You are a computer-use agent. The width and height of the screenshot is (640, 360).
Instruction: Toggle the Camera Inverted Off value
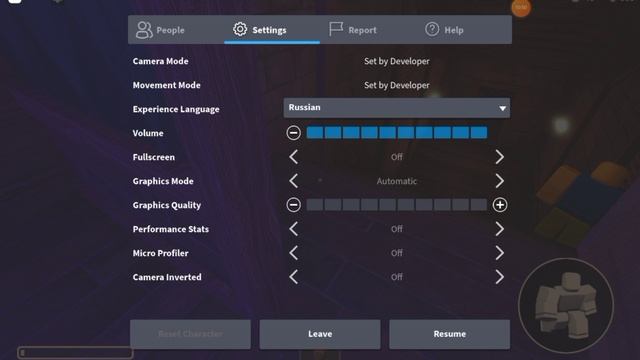[x=397, y=277]
